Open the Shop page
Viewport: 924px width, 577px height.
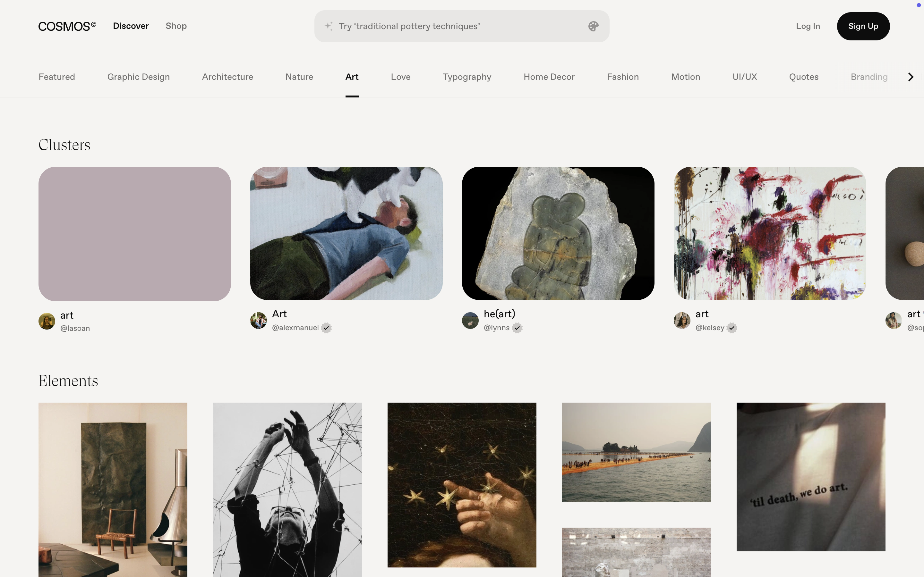[x=176, y=26]
